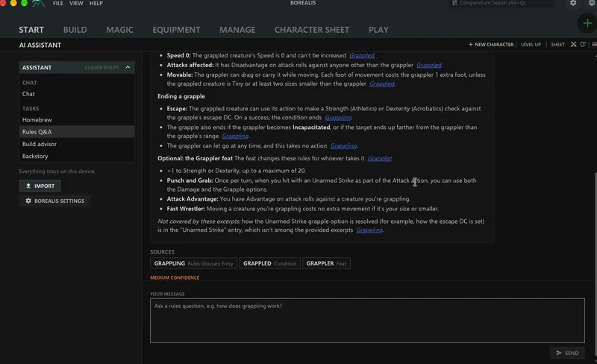The width and height of the screenshot is (597, 364).
Task: Click the AI ASSISTANT header text
Action: click(x=40, y=45)
